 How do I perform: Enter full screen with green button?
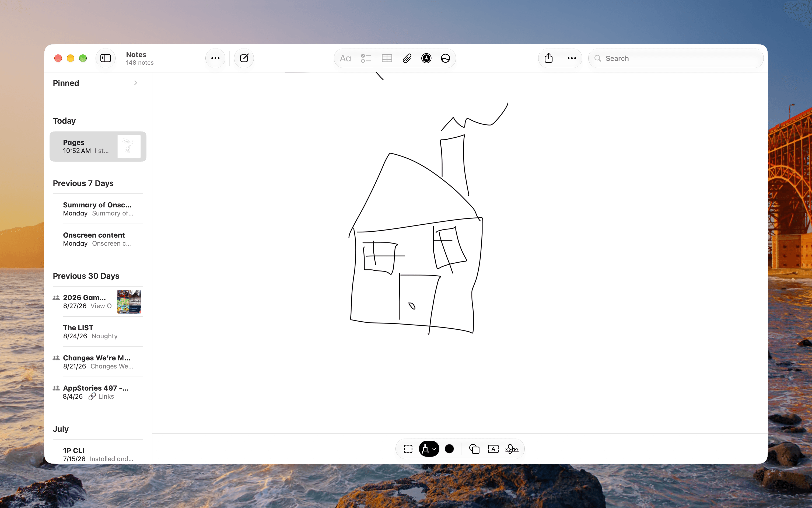[x=83, y=58]
